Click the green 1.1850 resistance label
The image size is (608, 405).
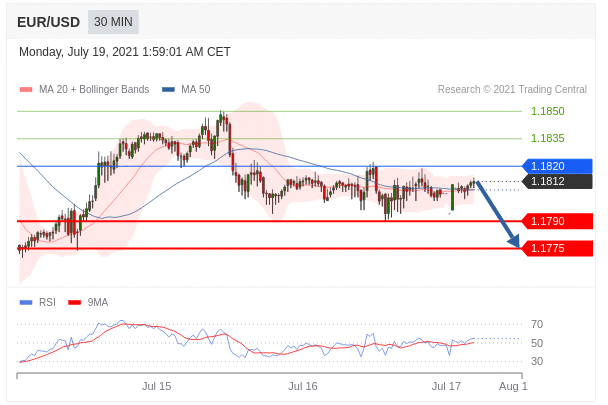547,112
